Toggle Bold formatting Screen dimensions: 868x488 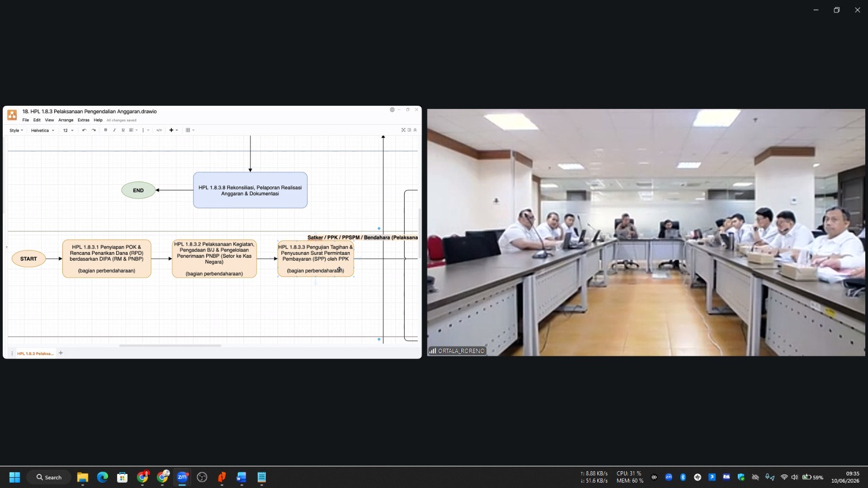pyautogui.click(x=106, y=130)
